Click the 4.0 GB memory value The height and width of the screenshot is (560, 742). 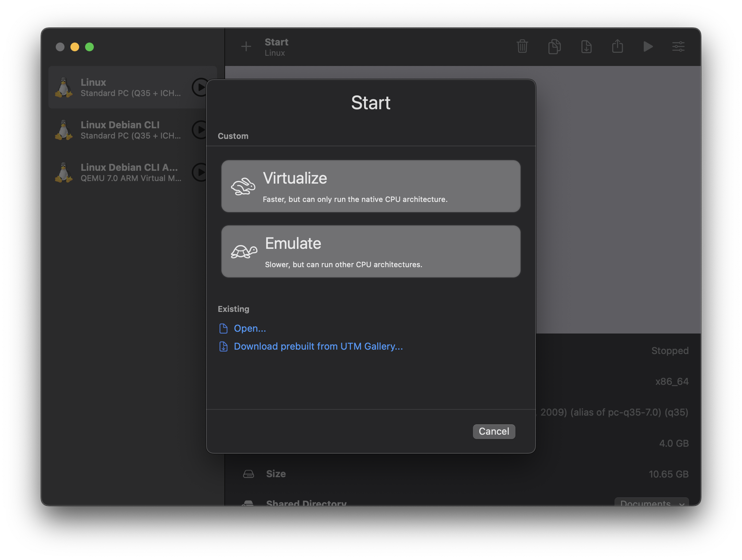pos(674,443)
